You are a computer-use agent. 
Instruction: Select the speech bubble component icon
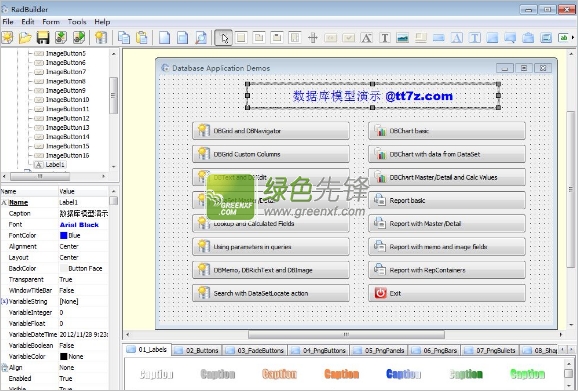(x=510, y=38)
